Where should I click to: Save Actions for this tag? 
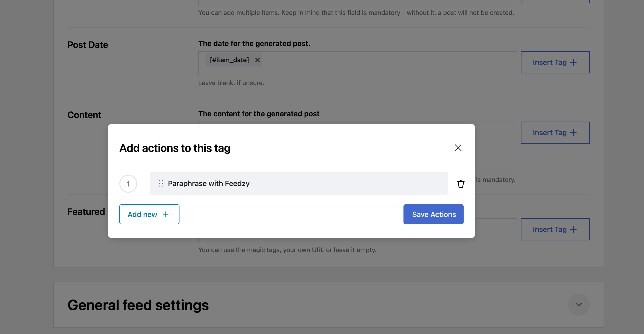point(433,214)
